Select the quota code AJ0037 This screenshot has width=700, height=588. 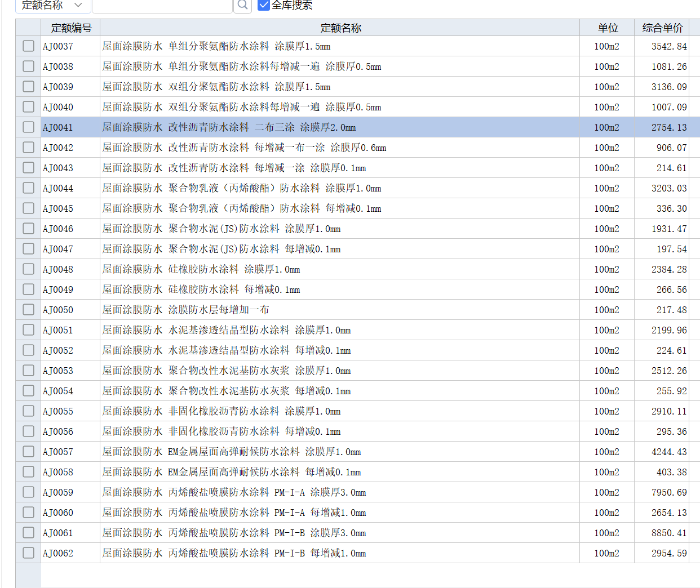point(58,46)
